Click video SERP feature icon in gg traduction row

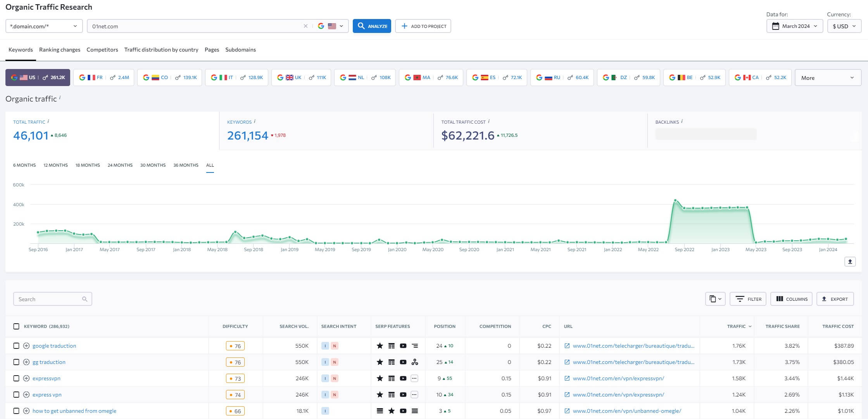click(x=403, y=362)
